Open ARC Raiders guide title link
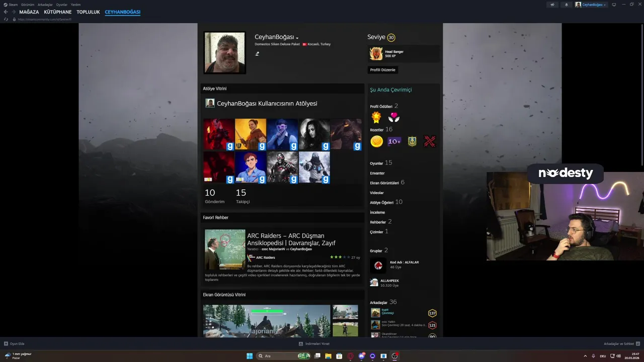This screenshot has height=362, width=644. (291, 239)
